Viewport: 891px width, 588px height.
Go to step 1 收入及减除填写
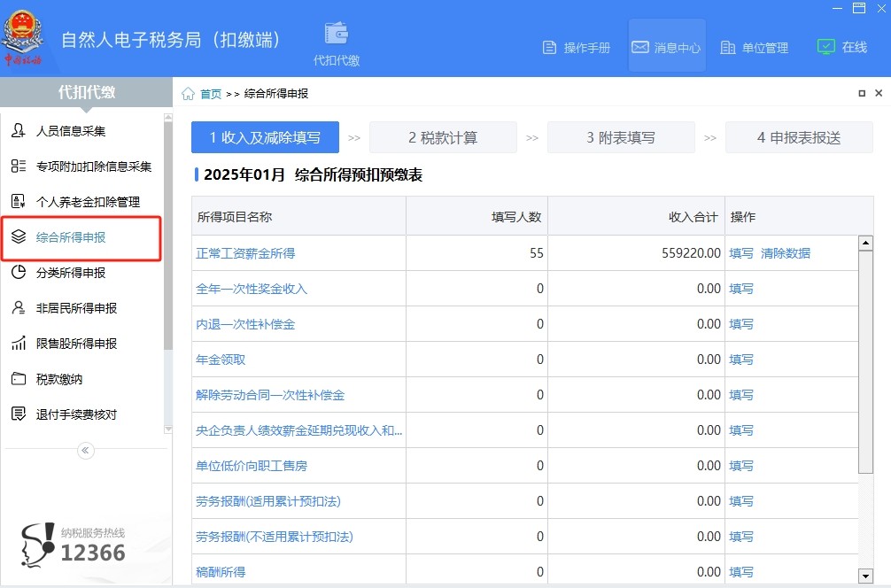266,137
